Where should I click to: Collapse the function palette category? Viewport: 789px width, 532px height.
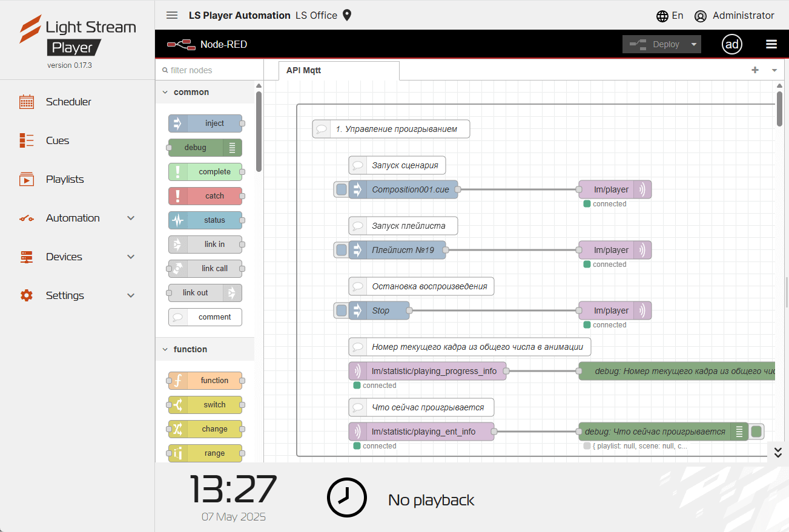[205, 349]
